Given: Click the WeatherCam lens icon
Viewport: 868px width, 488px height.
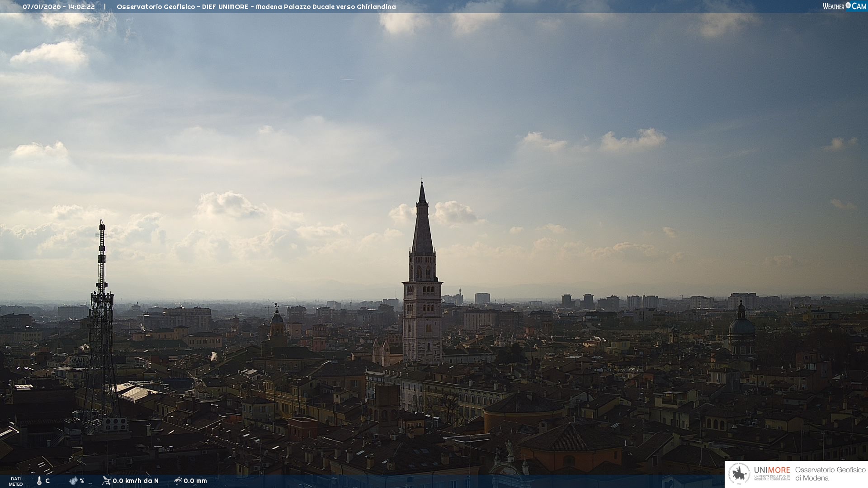Looking at the screenshot, I should (848, 5).
